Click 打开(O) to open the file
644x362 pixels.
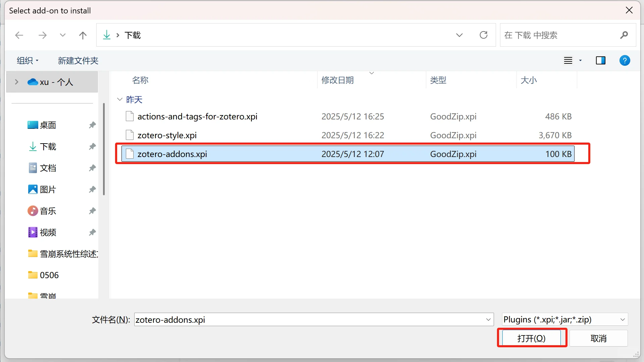[532, 338]
